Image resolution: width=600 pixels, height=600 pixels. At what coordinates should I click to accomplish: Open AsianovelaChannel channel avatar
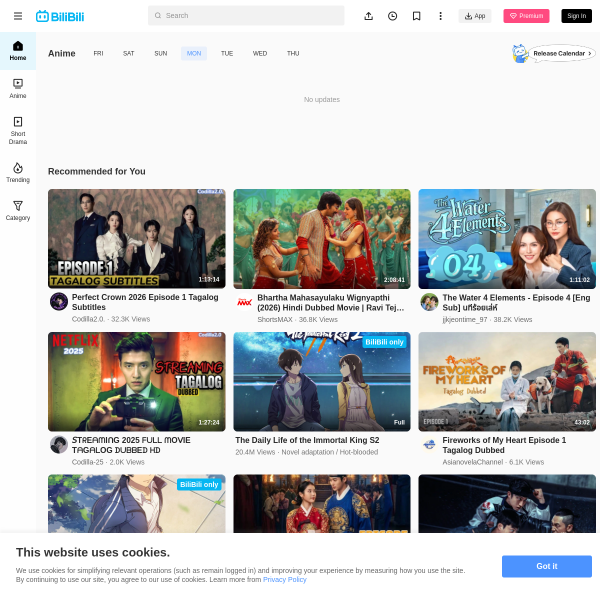click(x=429, y=445)
